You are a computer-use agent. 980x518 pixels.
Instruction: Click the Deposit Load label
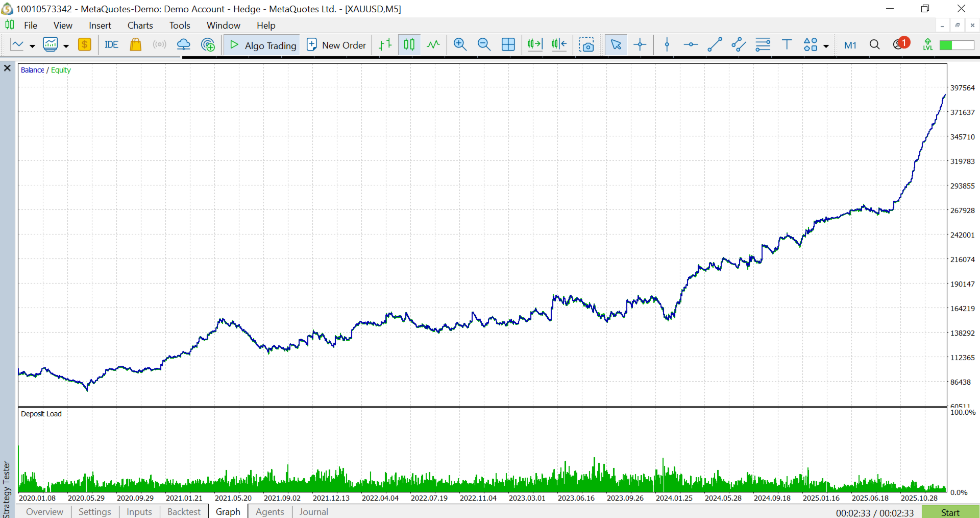pyautogui.click(x=41, y=414)
